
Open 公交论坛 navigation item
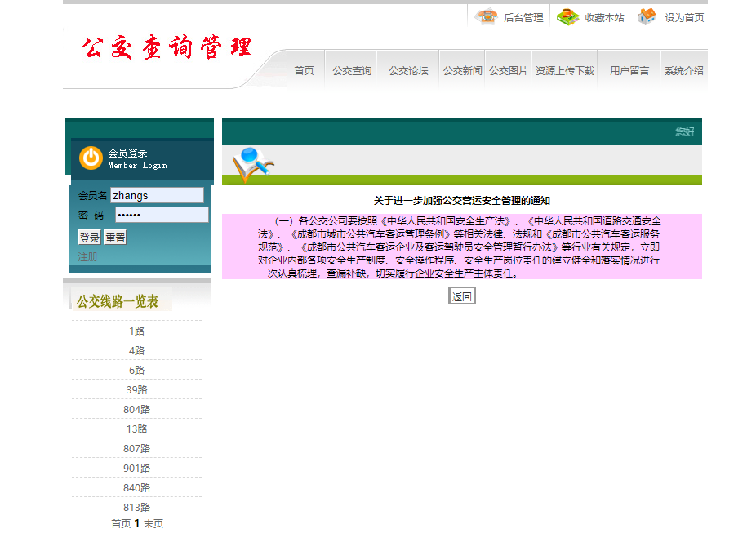tap(408, 71)
